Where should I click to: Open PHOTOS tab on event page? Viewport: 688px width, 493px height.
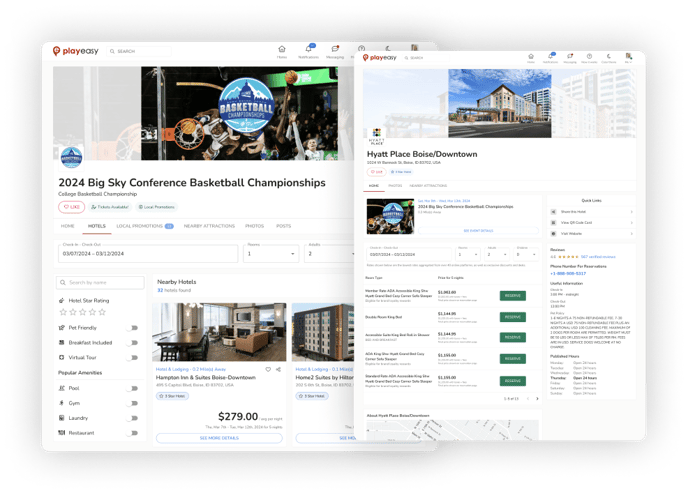pyautogui.click(x=254, y=226)
